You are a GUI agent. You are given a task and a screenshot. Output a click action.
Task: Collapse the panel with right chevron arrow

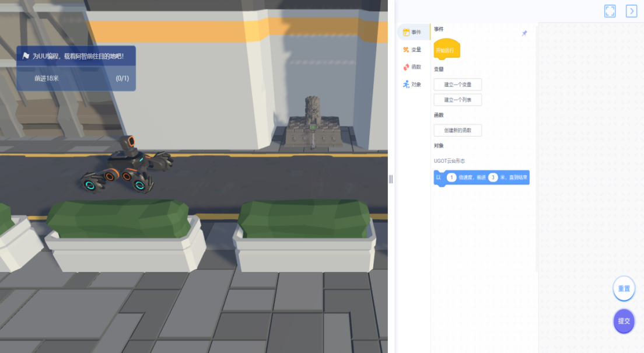click(631, 11)
